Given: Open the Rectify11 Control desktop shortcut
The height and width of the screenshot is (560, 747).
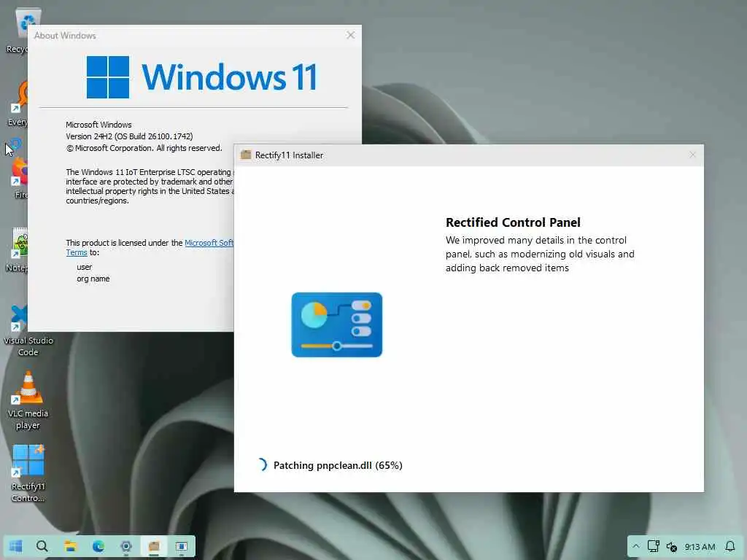Looking at the screenshot, I should 28,473.
